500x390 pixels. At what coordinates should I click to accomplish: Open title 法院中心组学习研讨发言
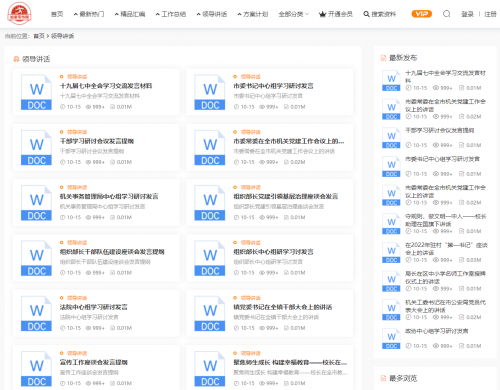pyautogui.click(x=94, y=307)
